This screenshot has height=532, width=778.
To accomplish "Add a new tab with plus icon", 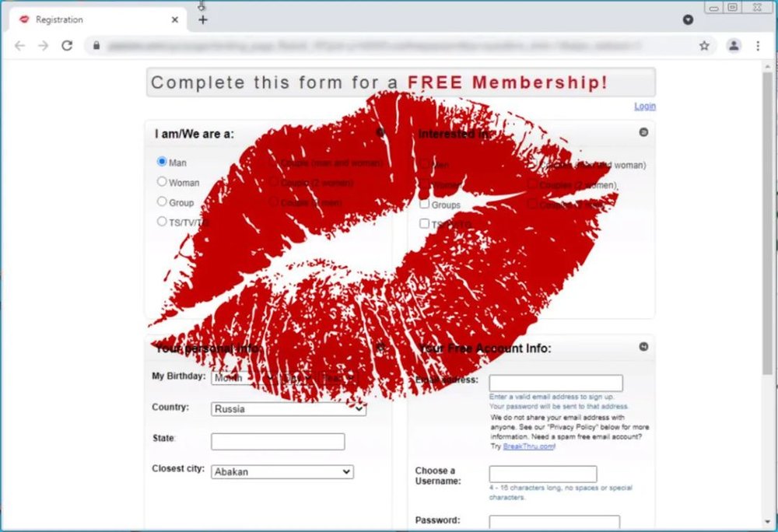I will pos(202,19).
